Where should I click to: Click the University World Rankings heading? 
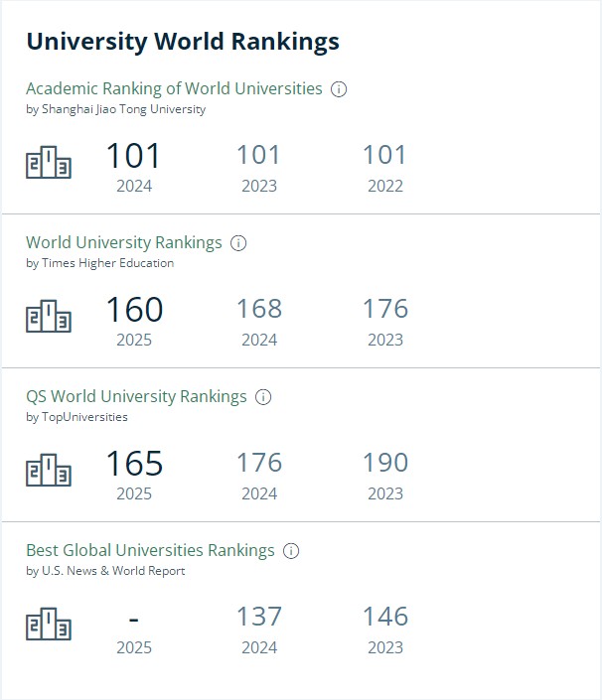(183, 41)
